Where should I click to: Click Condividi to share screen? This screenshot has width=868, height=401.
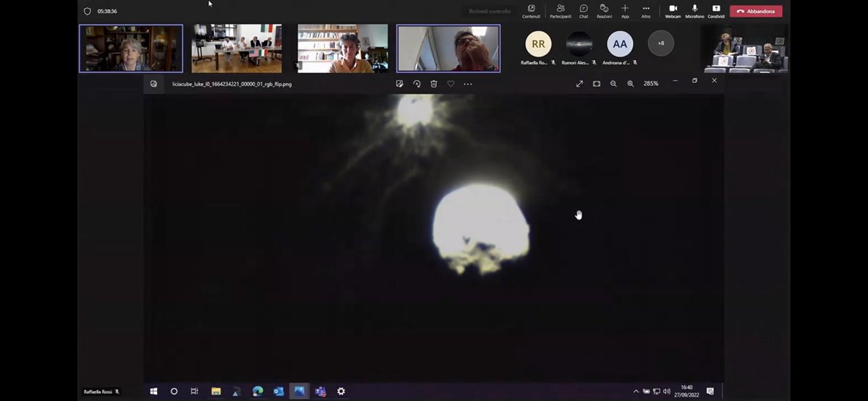(716, 11)
